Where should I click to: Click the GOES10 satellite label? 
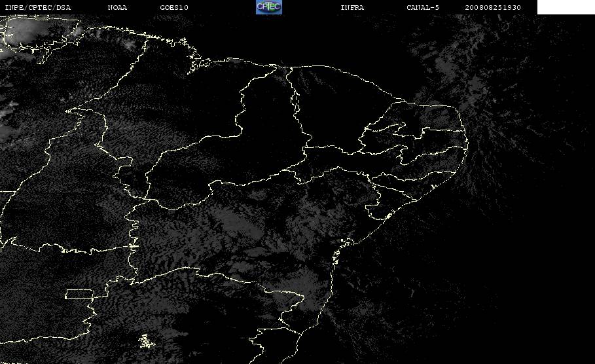[174, 7]
